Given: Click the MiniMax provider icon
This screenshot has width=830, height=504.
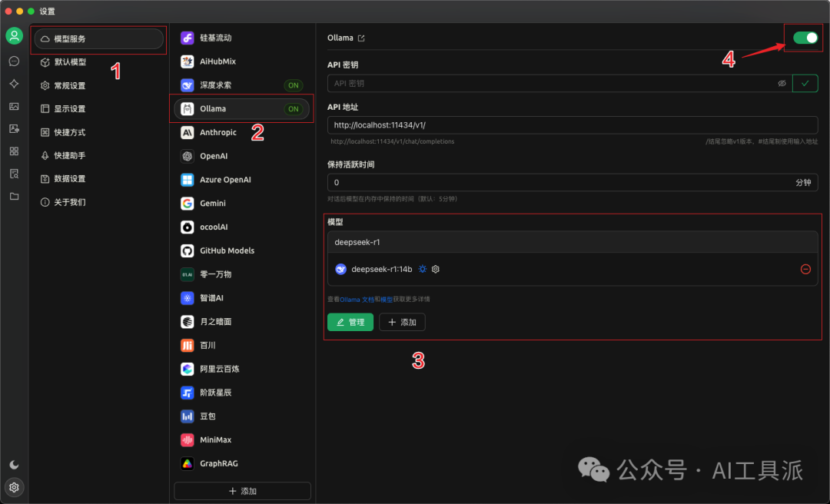Looking at the screenshot, I should pyautogui.click(x=188, y=440).
